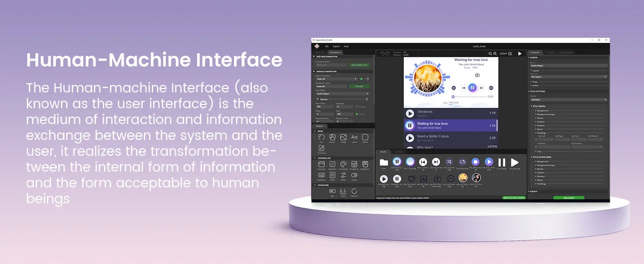Zoom in on the canvas
The width and height of the screenshot is (644, 264).
495,54
